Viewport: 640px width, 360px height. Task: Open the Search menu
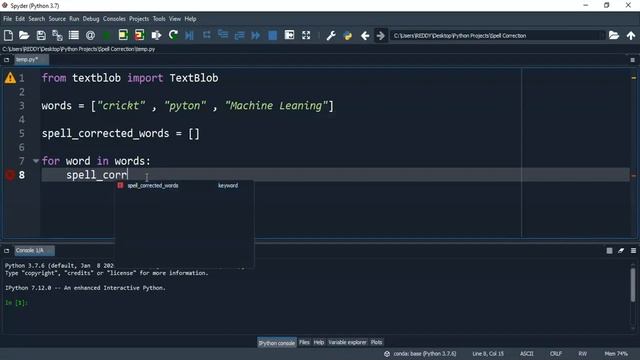(36, 19)
